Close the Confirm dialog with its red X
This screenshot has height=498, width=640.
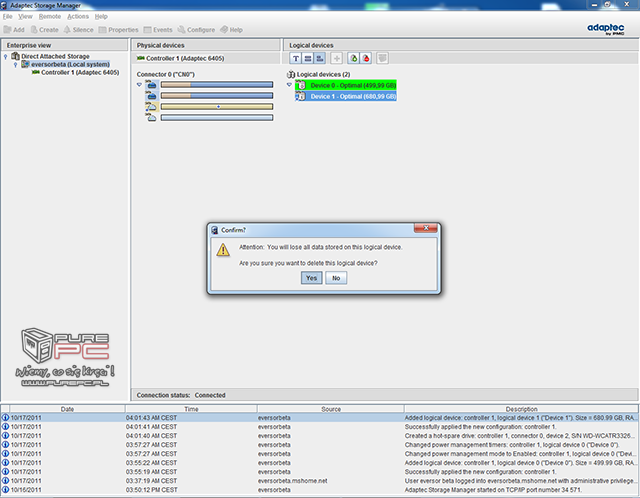click(x=426, y=228)
